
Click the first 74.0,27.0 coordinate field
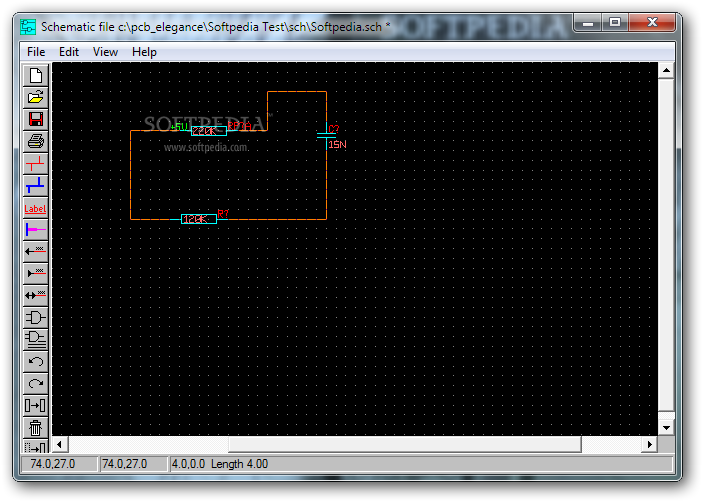pos(59,464)
